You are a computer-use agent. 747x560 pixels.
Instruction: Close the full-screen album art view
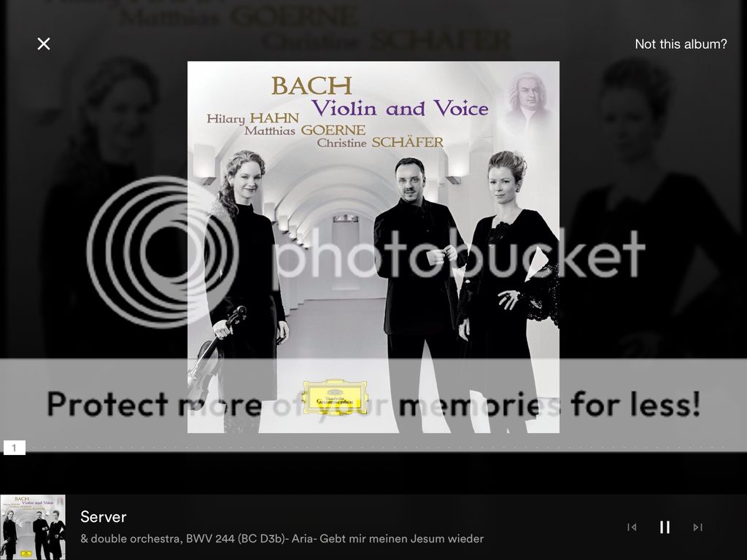[x=43, y=44]
